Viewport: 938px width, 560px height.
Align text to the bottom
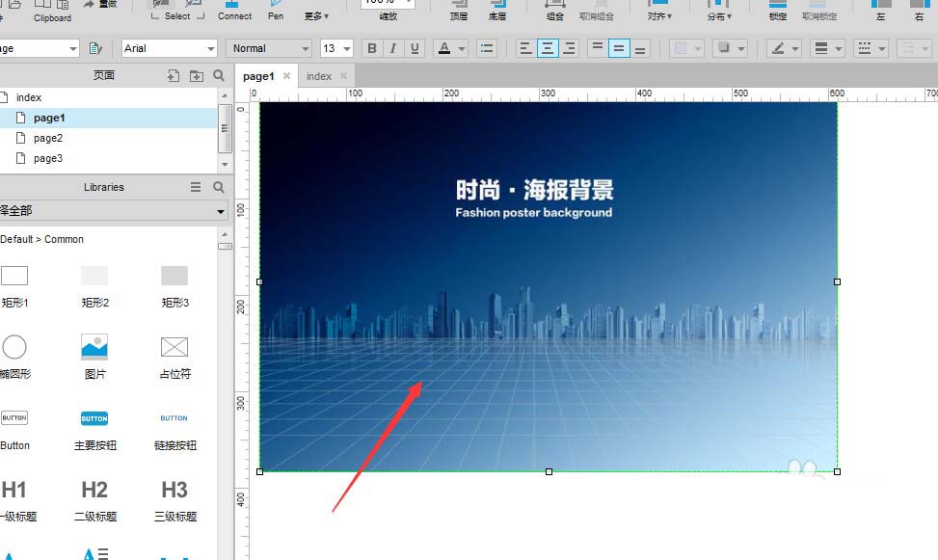pyautogui.click(x=640, y=48)
